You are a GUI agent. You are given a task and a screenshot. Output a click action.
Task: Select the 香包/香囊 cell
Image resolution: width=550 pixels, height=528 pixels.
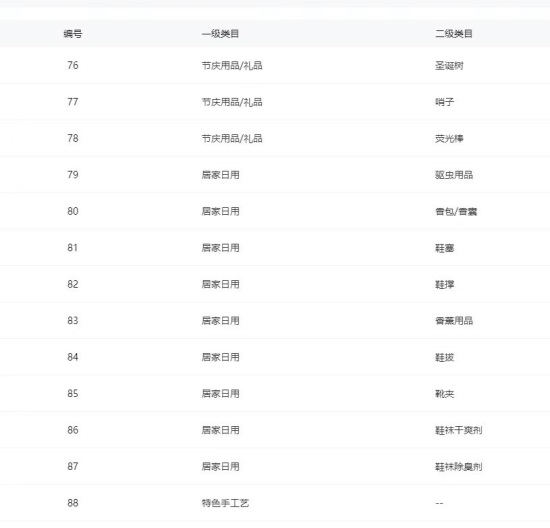coord(456,212)
